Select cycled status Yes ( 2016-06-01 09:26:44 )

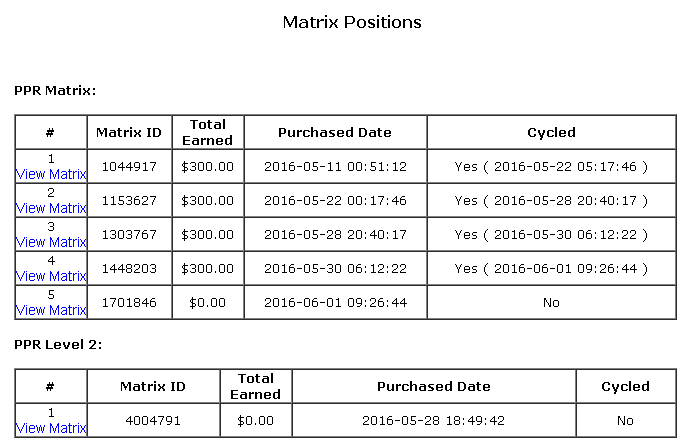tap(551, 269)
